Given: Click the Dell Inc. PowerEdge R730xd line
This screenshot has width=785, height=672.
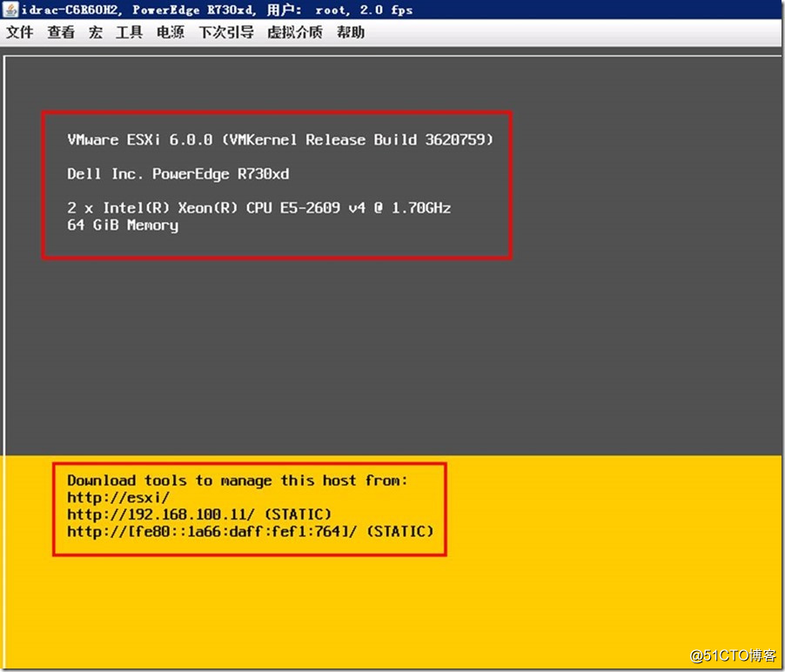Looking at the screenshot, I should pyautogui.click(x=178, y=174).
